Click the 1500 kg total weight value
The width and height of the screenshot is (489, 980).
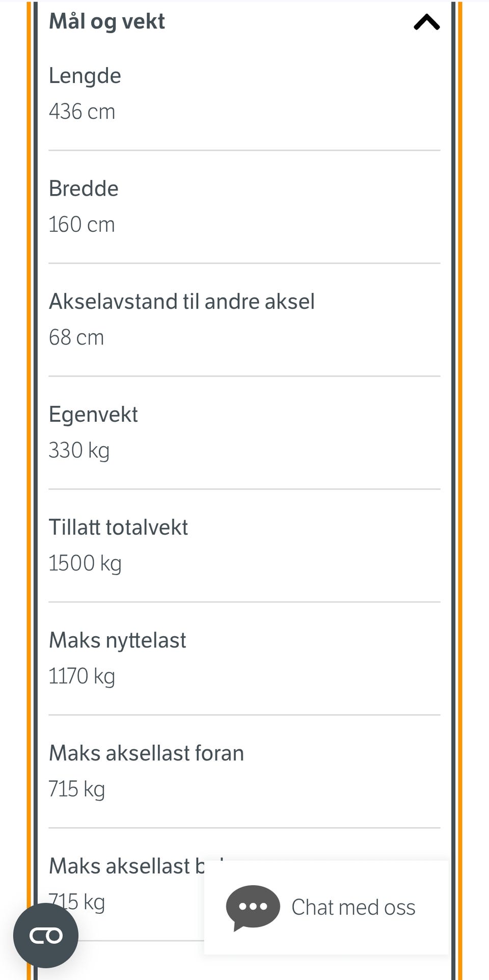(85, 563)
